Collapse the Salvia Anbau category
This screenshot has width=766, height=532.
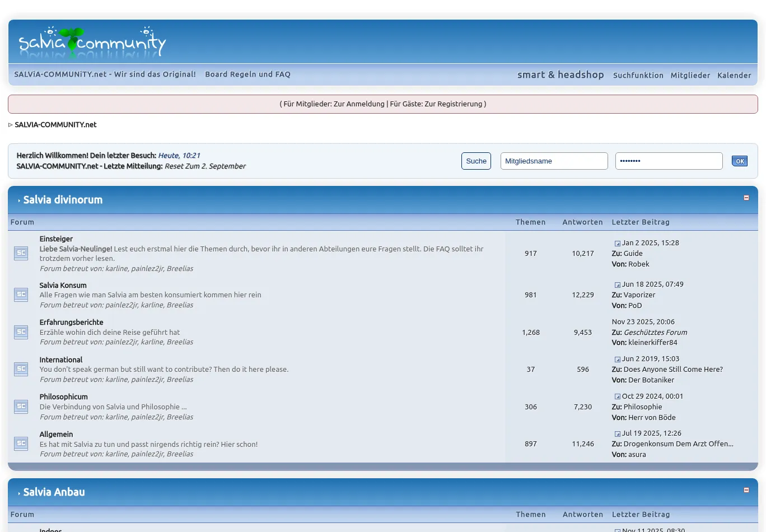click(x=746, y=490)
